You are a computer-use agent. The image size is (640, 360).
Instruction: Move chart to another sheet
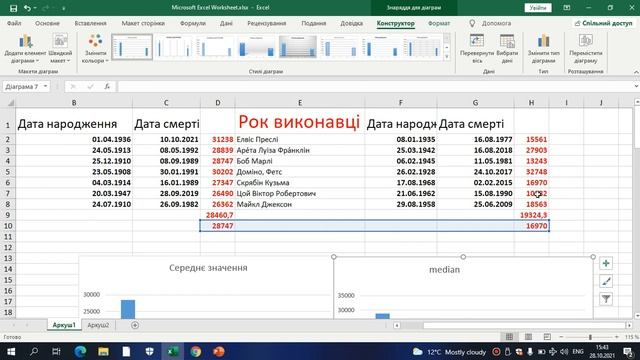click(585, 49)
